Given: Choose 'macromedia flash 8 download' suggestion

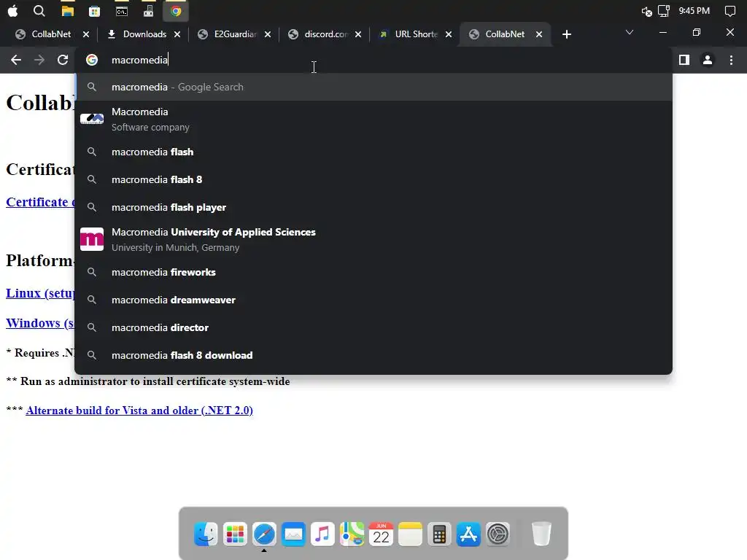Looking at the screenshot, I should [x=373, y=355].
